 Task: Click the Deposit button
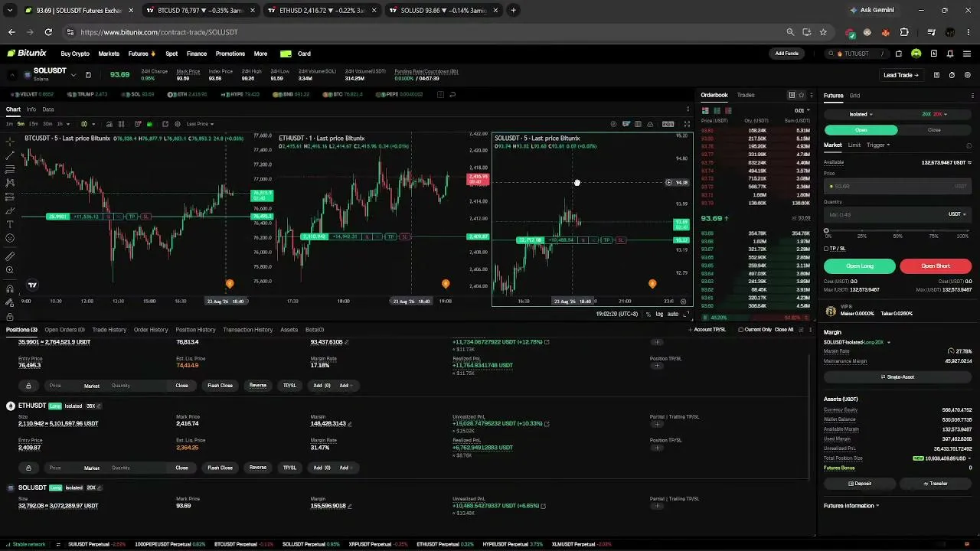click(860, 484)
